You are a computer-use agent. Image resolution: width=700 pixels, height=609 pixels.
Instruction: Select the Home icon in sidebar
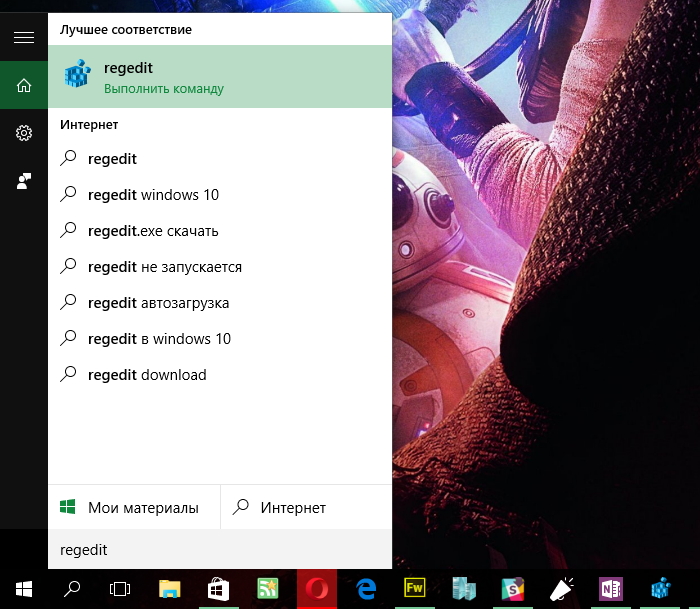(24, 85)
